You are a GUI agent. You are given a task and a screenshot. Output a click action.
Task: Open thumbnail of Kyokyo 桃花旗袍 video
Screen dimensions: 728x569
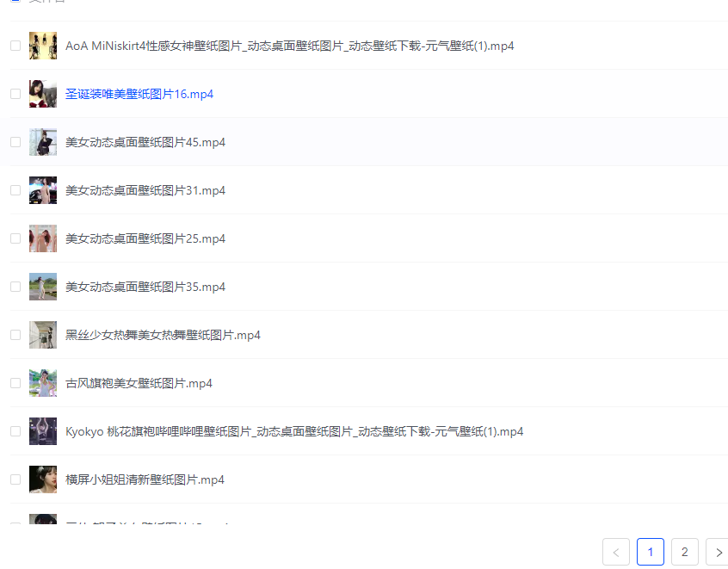(43, 431)
